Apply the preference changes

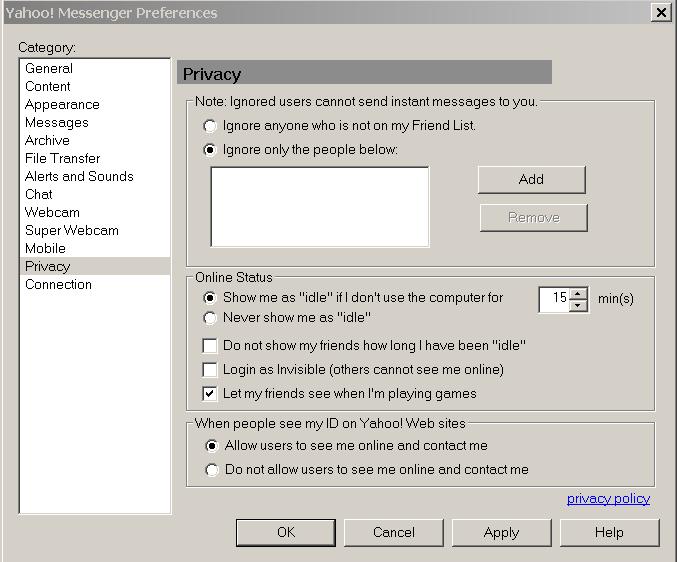502,532
